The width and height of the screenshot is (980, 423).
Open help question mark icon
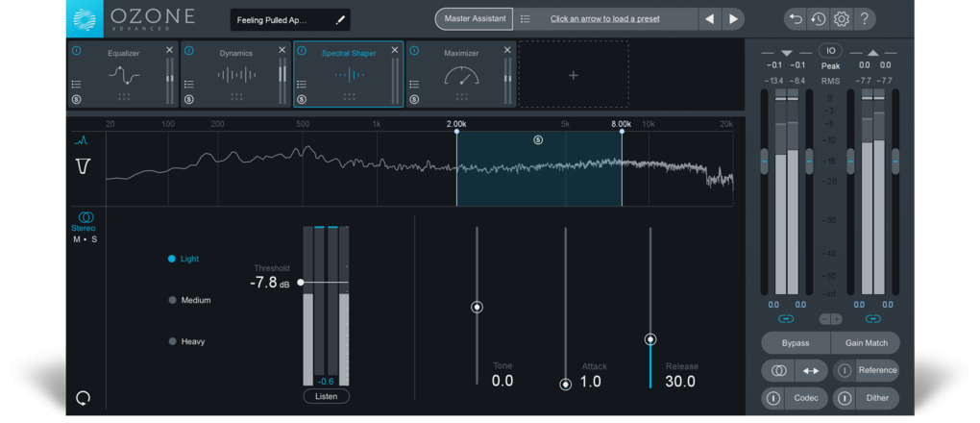point(865,19)
